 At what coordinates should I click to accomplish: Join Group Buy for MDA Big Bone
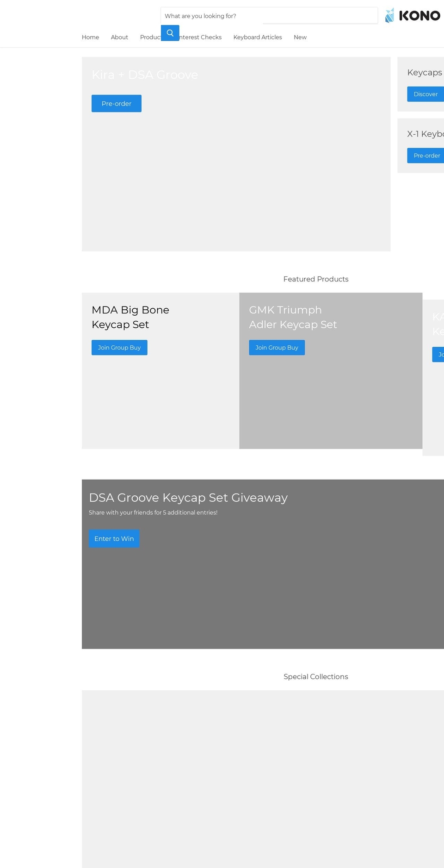point(119,348)
